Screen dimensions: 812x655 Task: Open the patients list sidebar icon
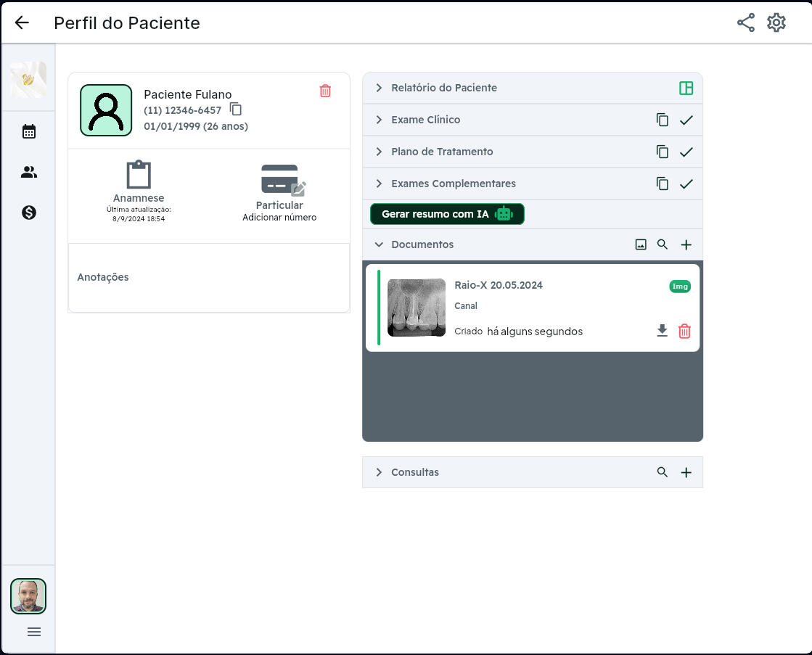coord(28,172)
